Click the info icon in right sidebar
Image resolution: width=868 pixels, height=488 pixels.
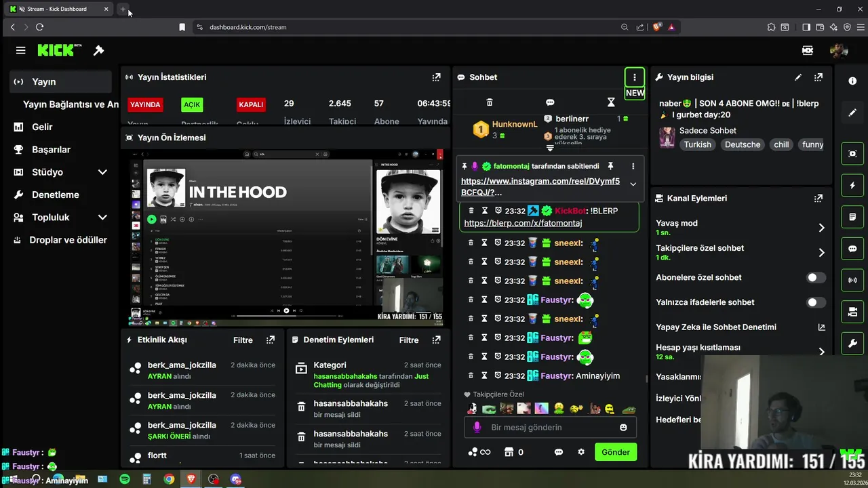pyautogui.click(x=852, y=81)
